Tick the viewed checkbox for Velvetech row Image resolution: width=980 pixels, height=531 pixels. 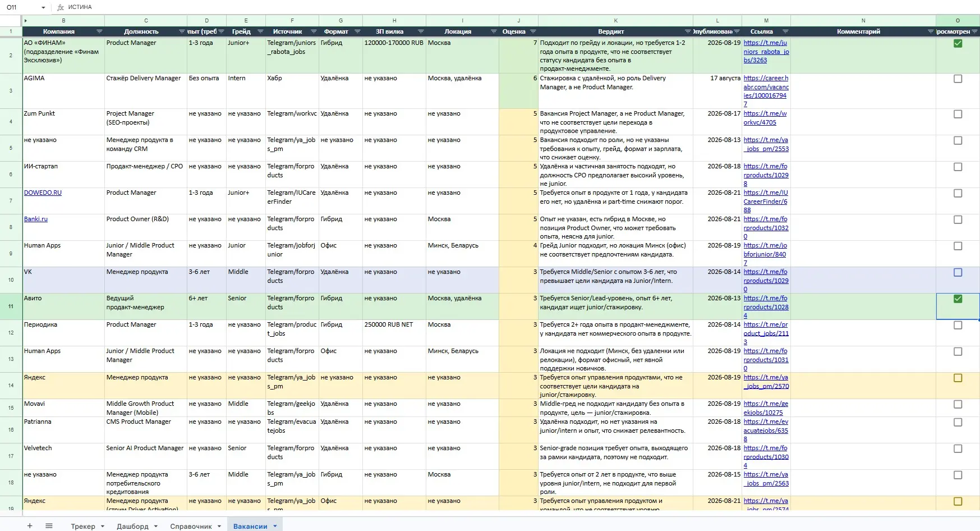958,448
